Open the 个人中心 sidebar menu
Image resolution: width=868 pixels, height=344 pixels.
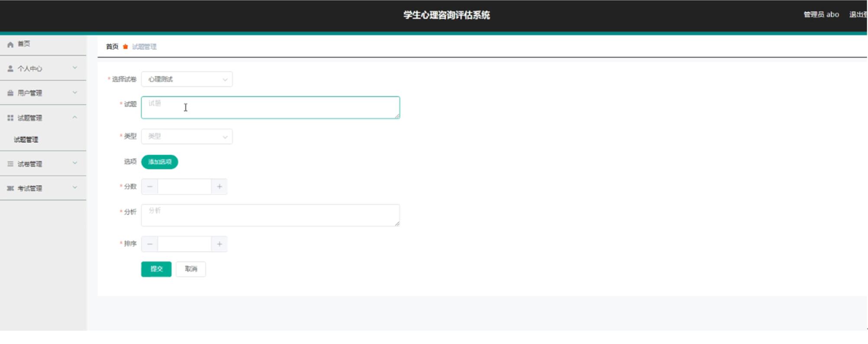(43, 68)
